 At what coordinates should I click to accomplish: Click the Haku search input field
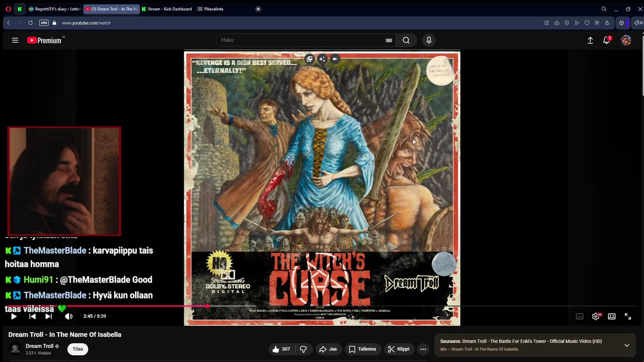point(302,40)
